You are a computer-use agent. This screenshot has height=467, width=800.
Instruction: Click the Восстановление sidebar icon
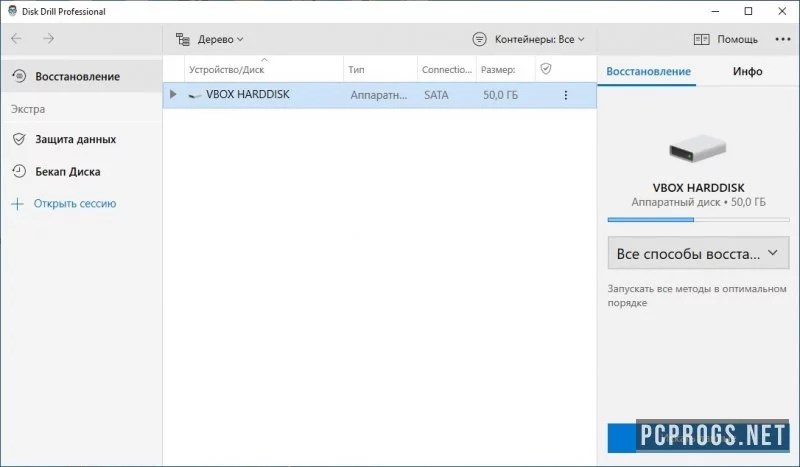(x=19, y=76)
